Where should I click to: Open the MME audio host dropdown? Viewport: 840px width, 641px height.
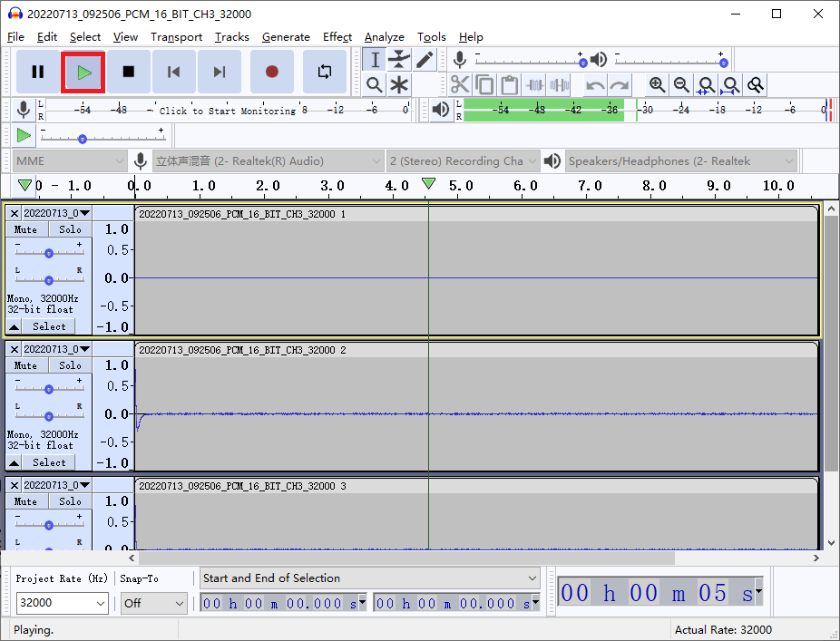click(x=69, y=161)
